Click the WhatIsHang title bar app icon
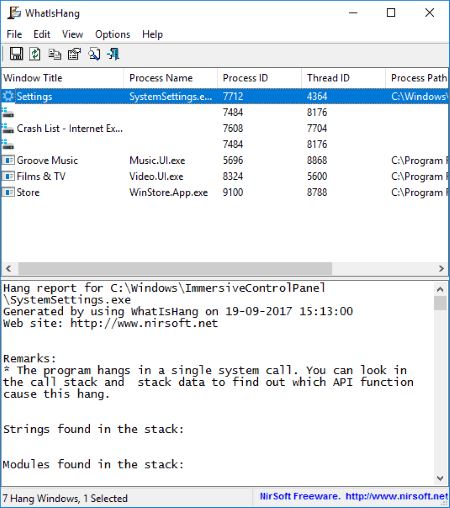Viewport: 450px width, 508px height. pos(15,13)
